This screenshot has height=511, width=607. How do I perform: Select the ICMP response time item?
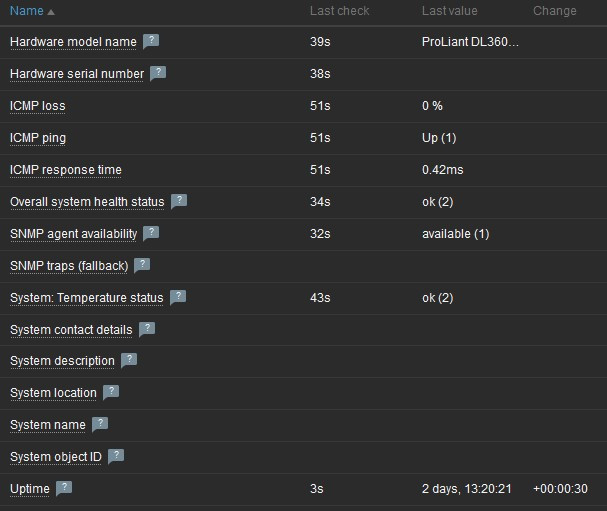[x=66, y=170]
